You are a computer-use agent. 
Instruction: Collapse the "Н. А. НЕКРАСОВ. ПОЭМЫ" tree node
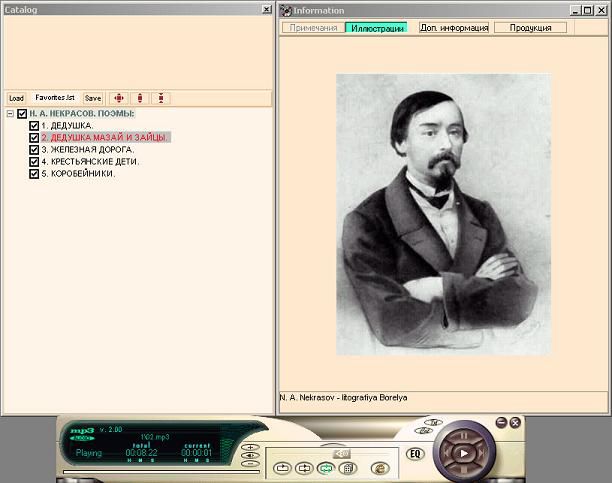[9, 114]
